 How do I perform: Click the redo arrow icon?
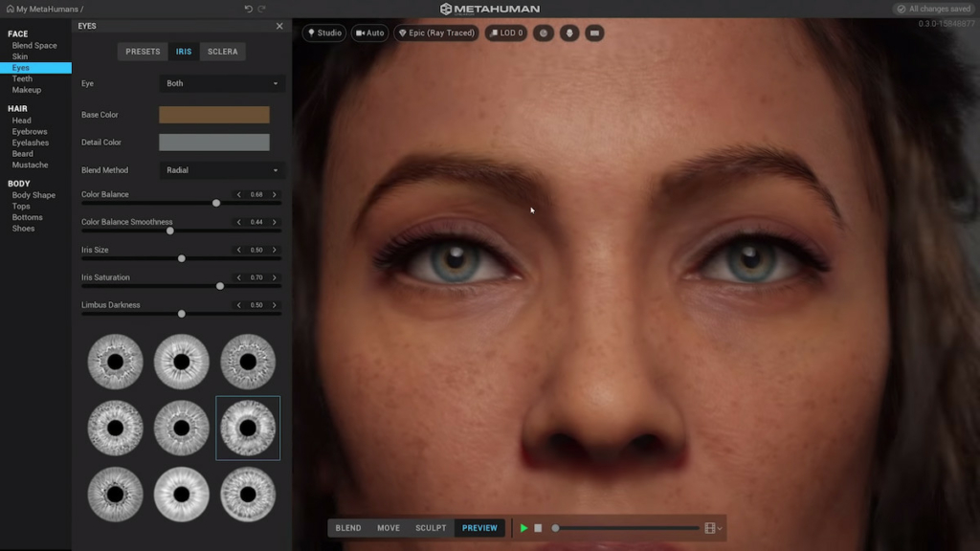click(x=261, y=9)
